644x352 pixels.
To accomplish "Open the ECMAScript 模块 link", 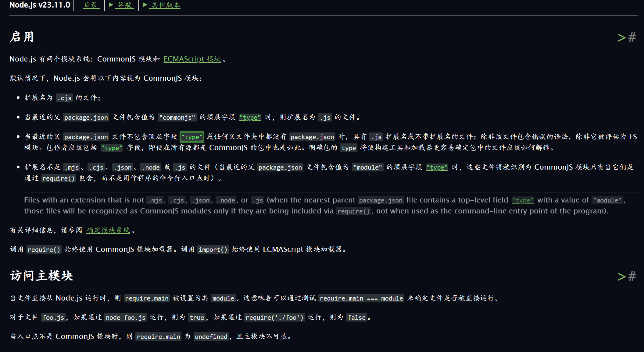I will tap(192, 59).
